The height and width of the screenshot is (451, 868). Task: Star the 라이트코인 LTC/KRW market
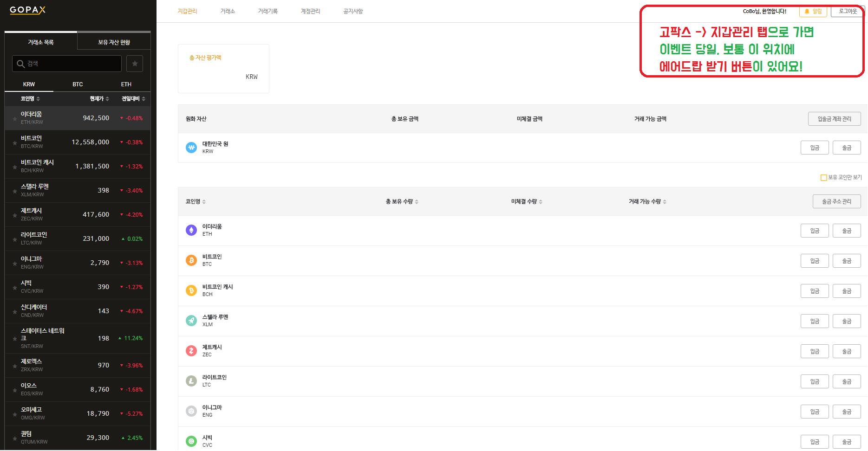point(15,239)
